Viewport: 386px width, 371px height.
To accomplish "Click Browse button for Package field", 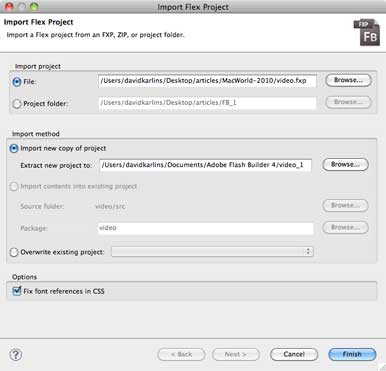I will 345,228.
